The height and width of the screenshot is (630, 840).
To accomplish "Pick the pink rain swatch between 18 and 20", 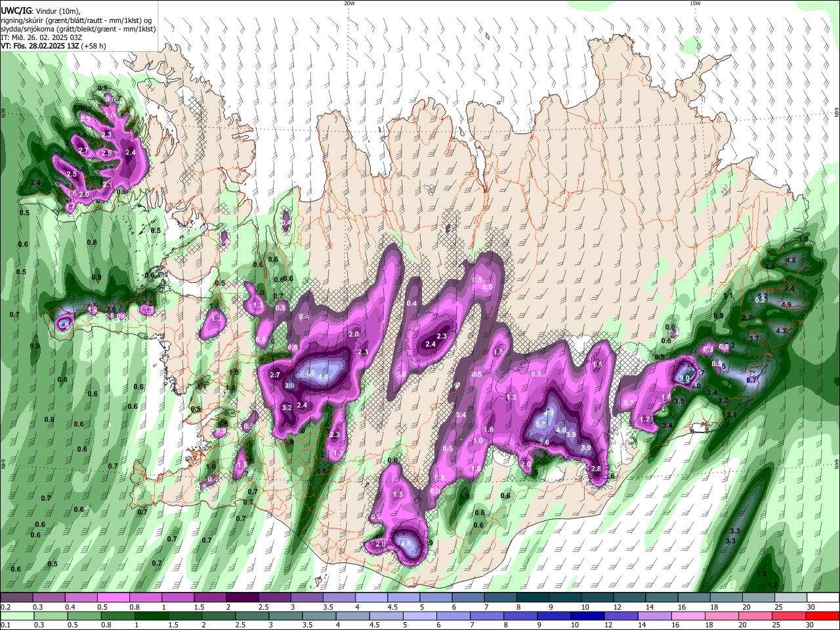I will pyautogui.click(x=721, y=616).
